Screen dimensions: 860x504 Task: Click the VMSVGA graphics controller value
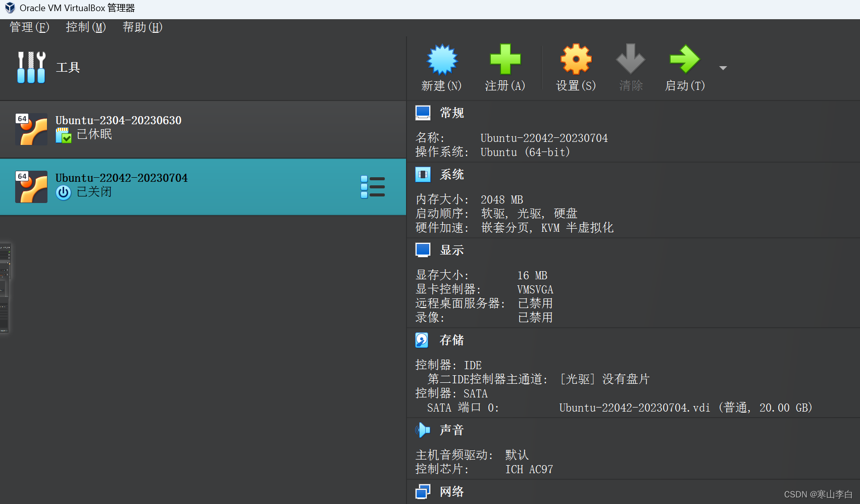pos(535,289)
